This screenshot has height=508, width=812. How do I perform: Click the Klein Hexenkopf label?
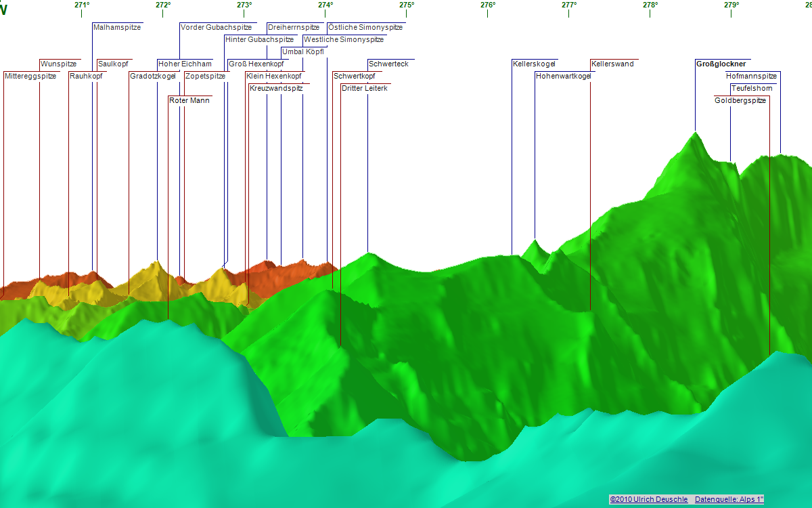click(274, 76)
